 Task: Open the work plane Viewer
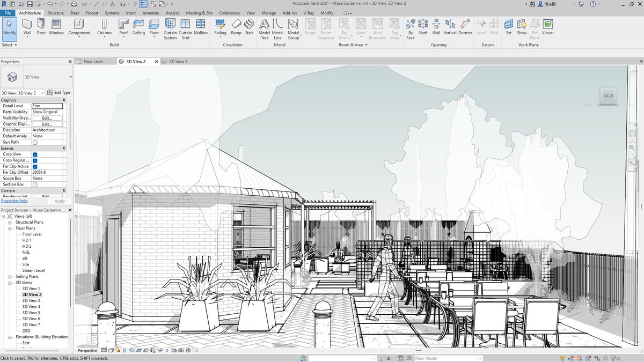click(x=548, y=27)
